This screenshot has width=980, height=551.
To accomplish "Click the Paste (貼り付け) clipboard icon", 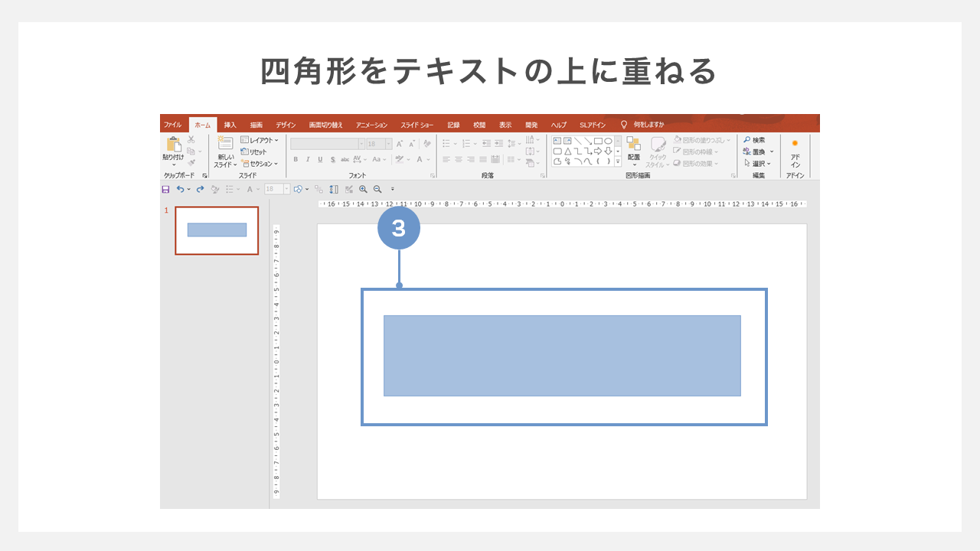I will (174, 144).
